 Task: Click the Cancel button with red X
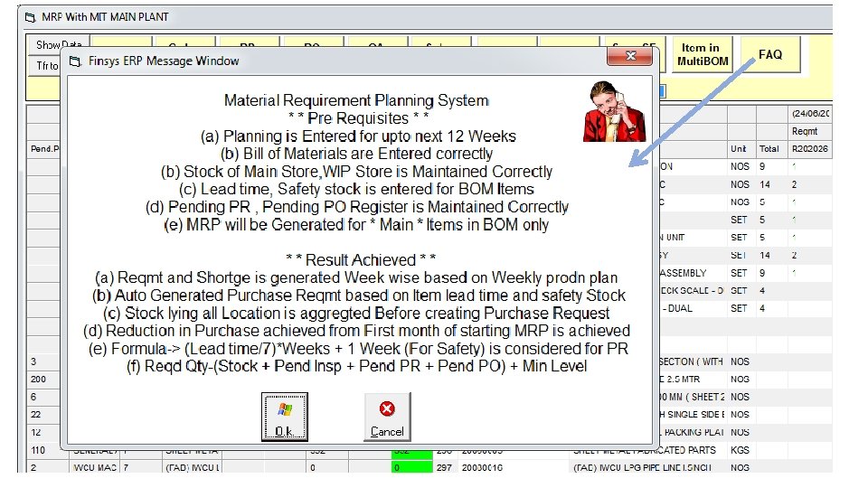coord(387,417)
